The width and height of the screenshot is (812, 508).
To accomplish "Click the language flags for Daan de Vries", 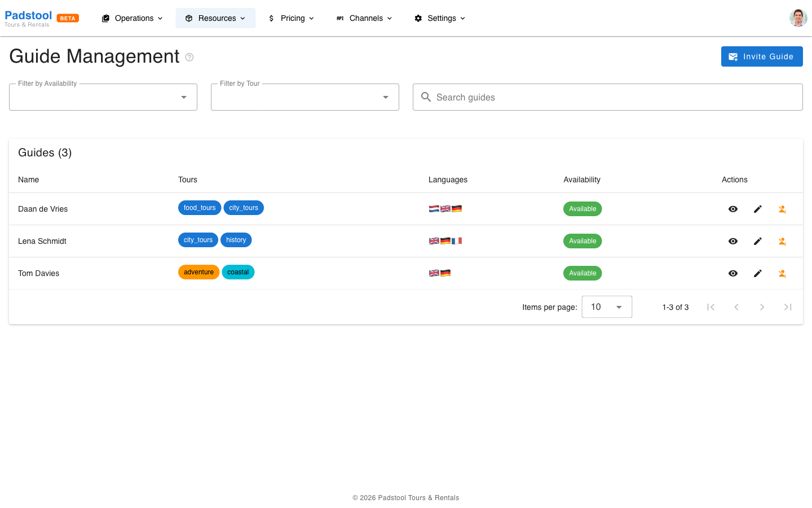I will coord(445,209).
